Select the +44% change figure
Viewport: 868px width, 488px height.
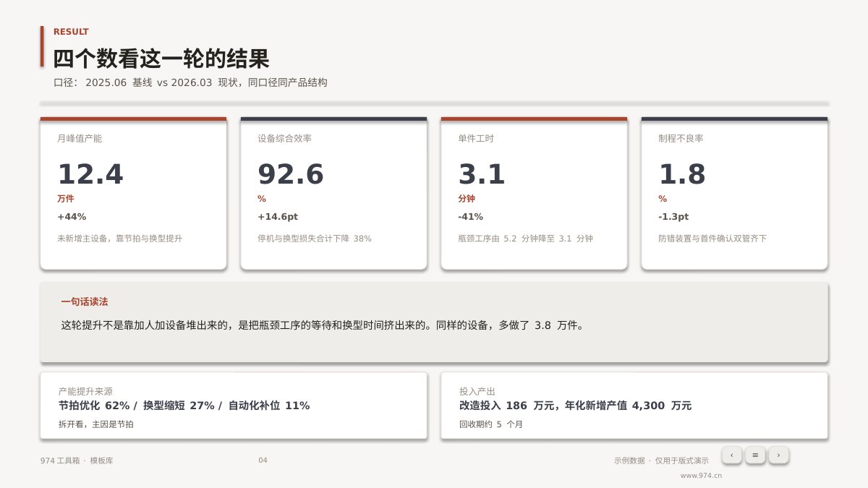coord(72,216)
